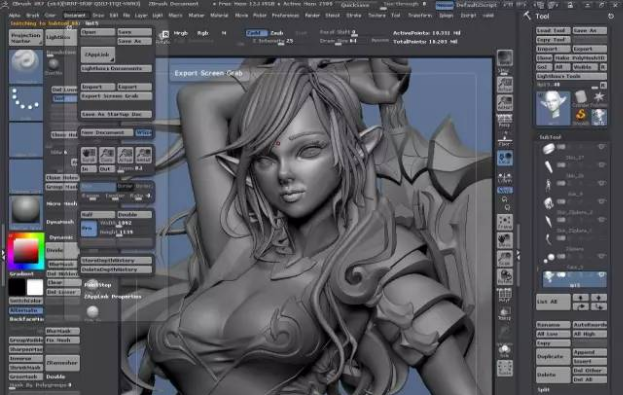Open the Projection Master button
The image size is (623, 395).
pos(26,37)
